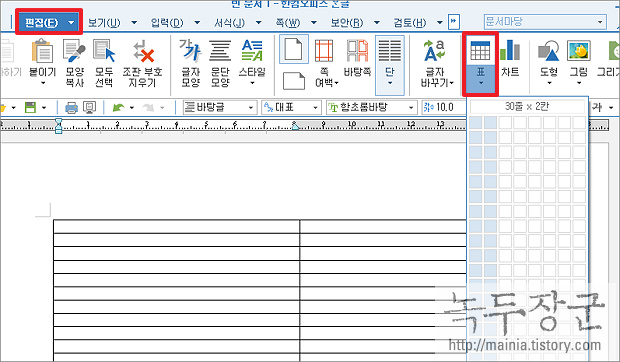Open the 입력(D) menu

click(167, 23)
